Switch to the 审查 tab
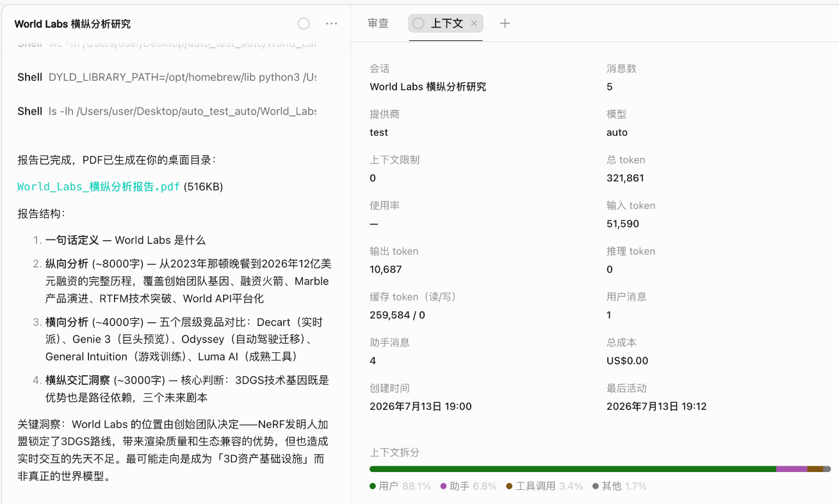Image resolution: width=839 pixels, height=504 pixels. [378, 23]
